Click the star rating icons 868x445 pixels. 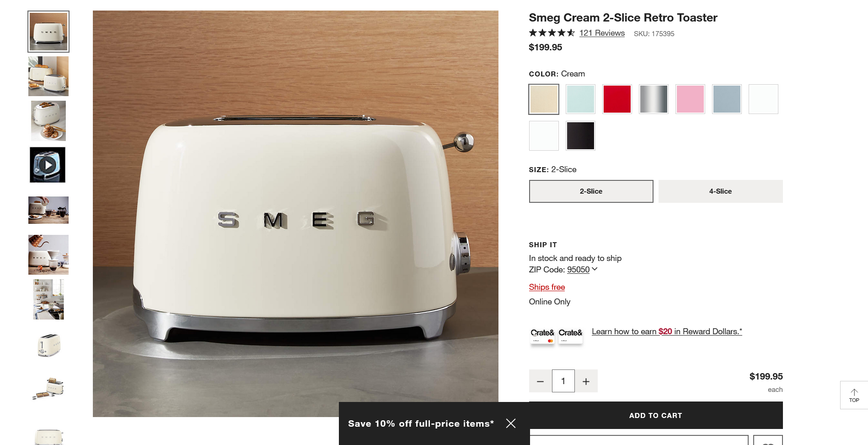click(x=552, y=33)
